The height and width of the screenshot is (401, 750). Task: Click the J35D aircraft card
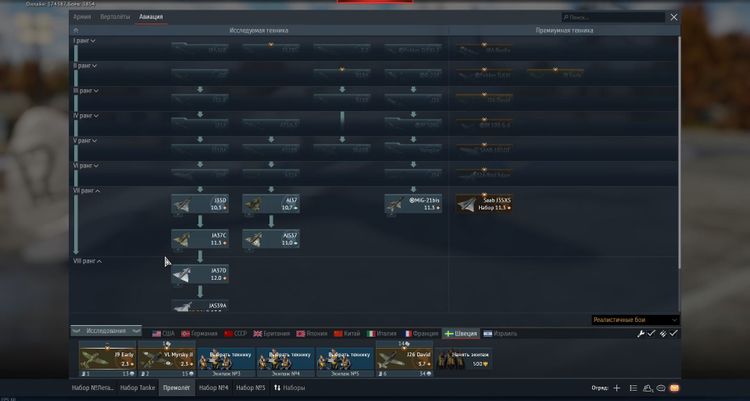pyautogui.click(x=200, y=203)
